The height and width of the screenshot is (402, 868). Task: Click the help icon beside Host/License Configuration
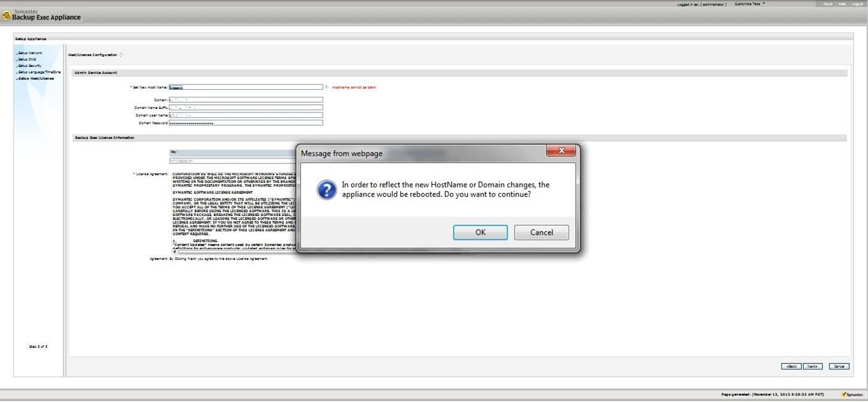121,55
